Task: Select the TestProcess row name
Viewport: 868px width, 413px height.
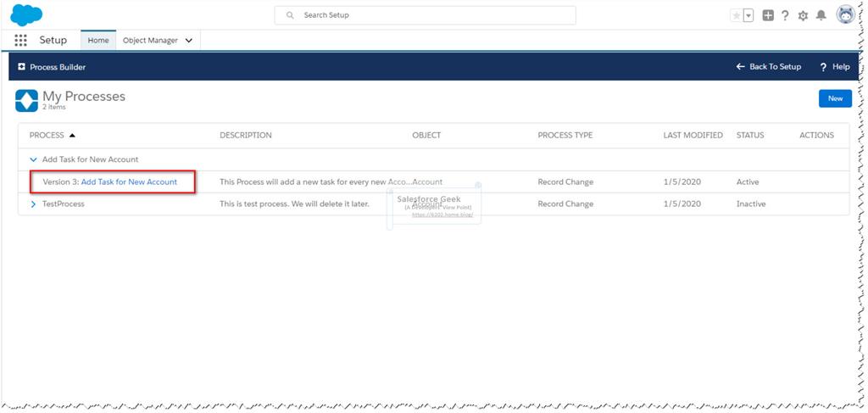Action: point(63,204)
